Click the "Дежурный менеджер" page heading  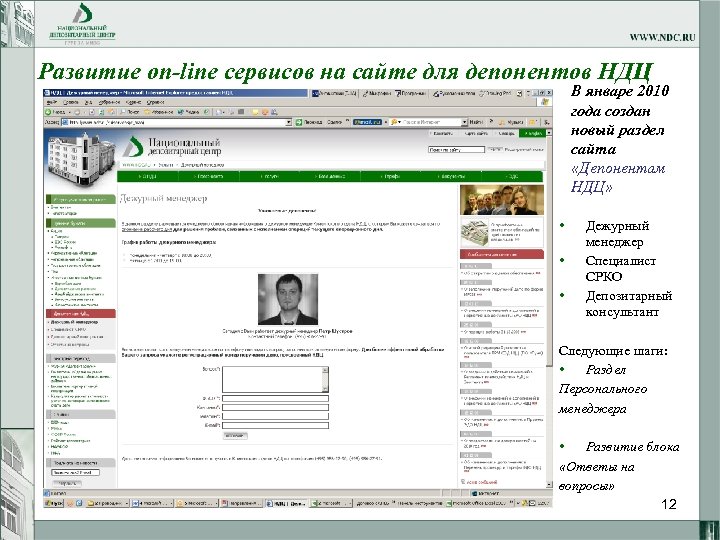pos(163,198)
